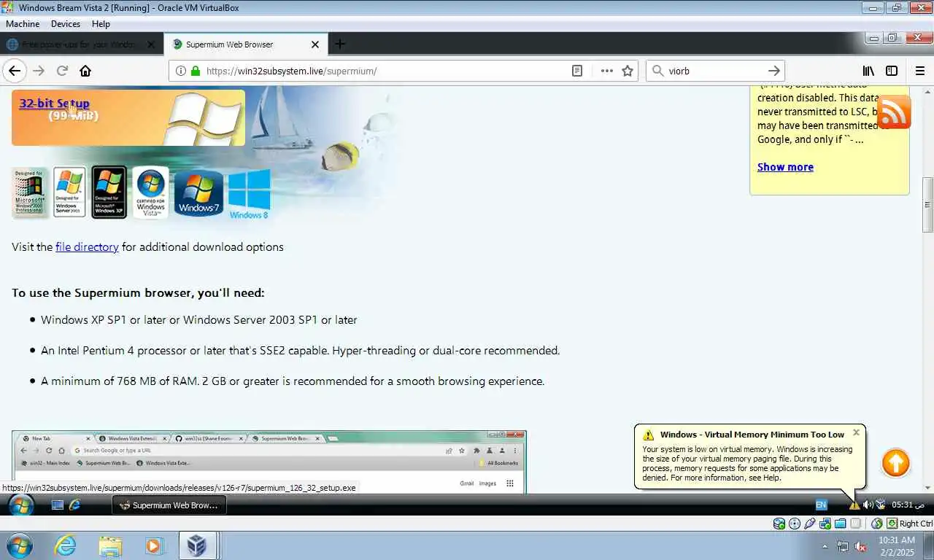934x560 pixels.
Task: Close the Free power-ups tab
Action: click(151, 44)
